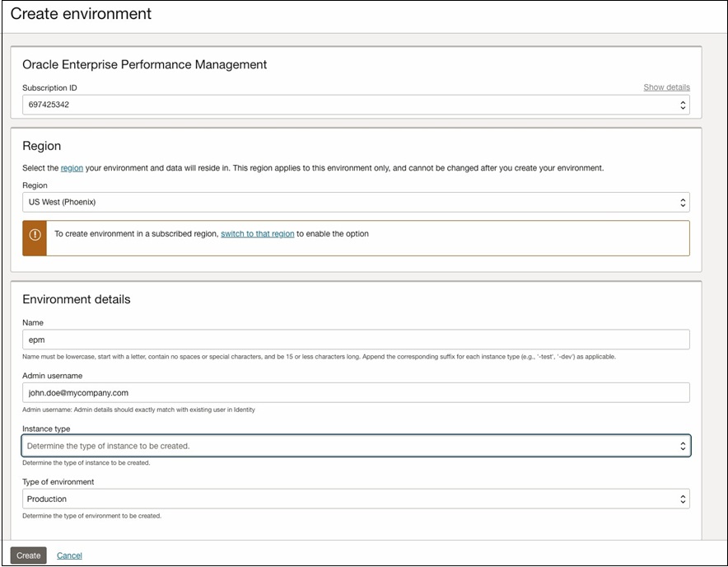The height and width of the screenshot is (567, 728).
Task: Click the Subscription ID up-down arrows
Action: (x=682, y=105)
